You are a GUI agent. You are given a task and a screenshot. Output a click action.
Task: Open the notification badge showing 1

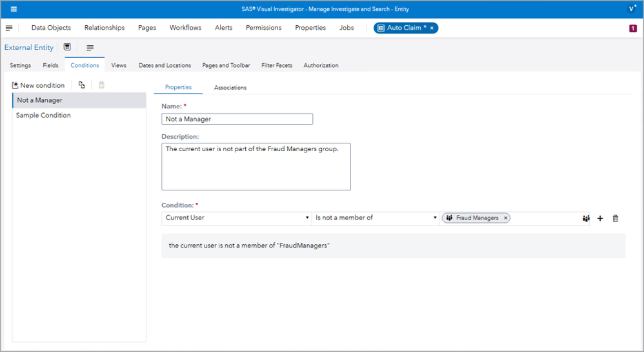click(632, 28)
